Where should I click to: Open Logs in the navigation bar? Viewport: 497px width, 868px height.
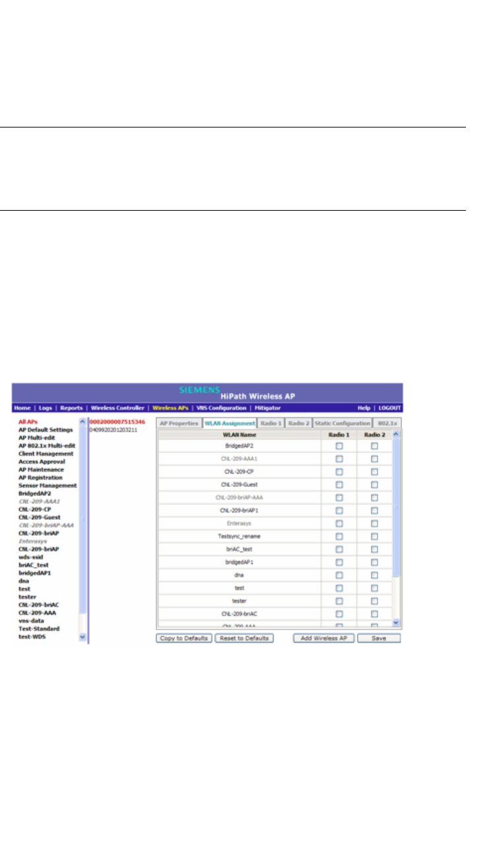[44, 408]
